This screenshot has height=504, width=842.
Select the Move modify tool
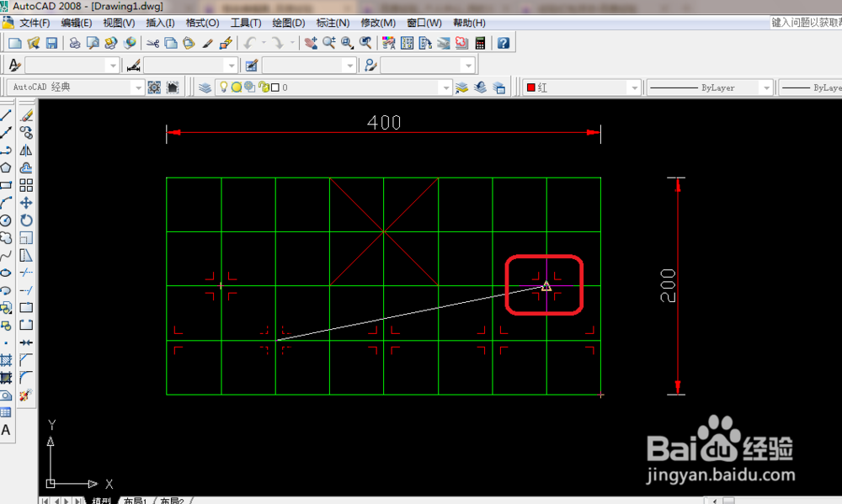click(x=26, y=203)
